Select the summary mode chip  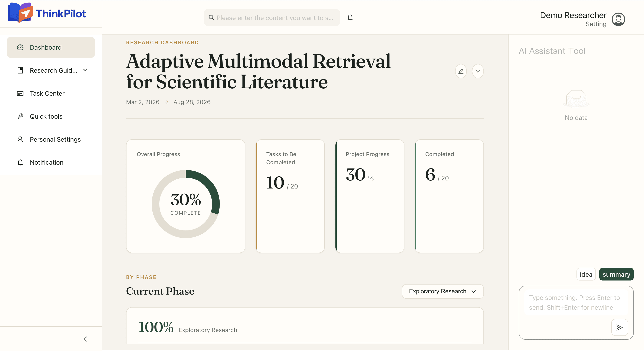pyautogui.click(x=616, y=274)
